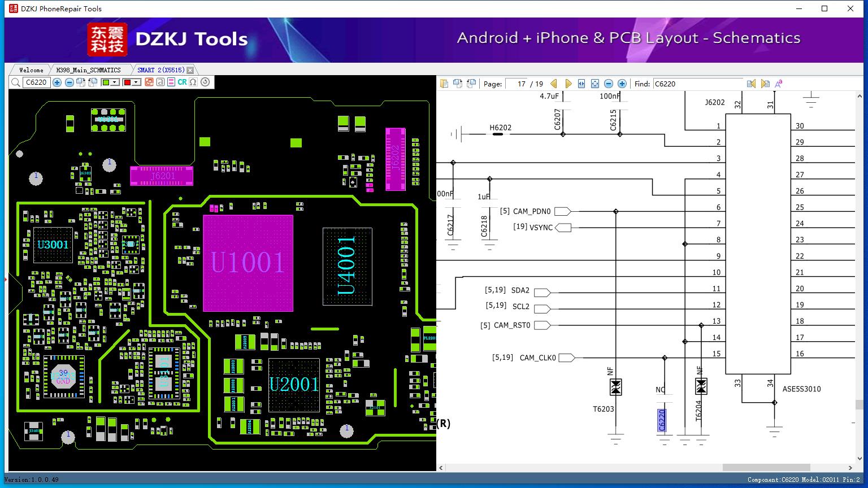Zoom in on the schematic viewer
The width and height of the screenshot is (868, 488).
(622, 84)
